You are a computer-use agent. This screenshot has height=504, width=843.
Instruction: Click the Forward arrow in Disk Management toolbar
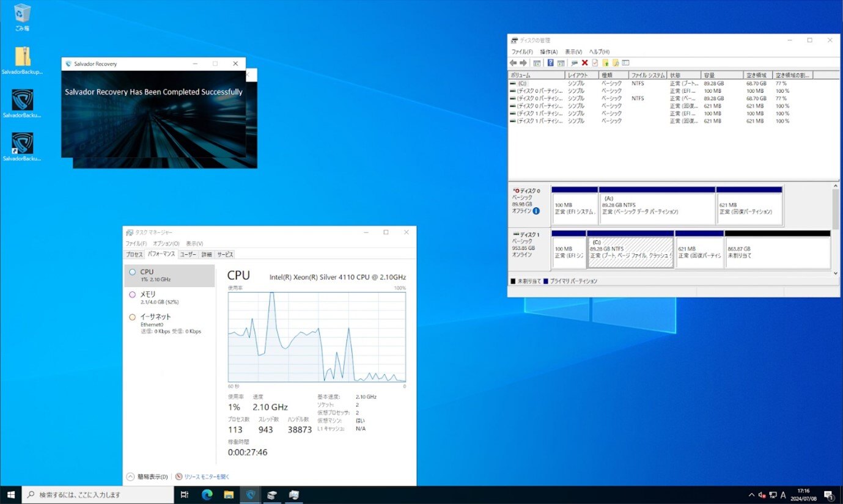coord(523,63)
